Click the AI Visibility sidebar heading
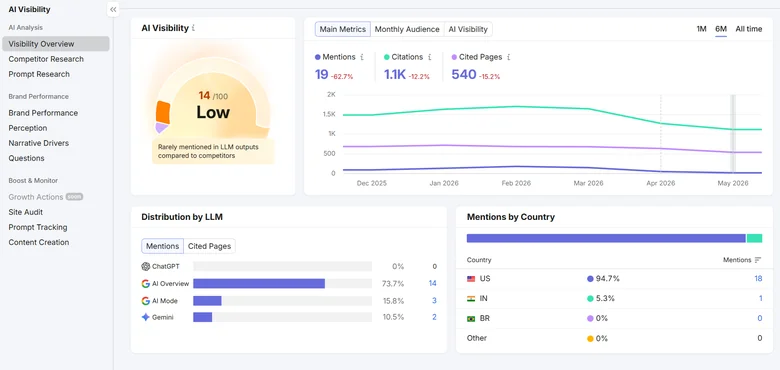 point(29,9)
